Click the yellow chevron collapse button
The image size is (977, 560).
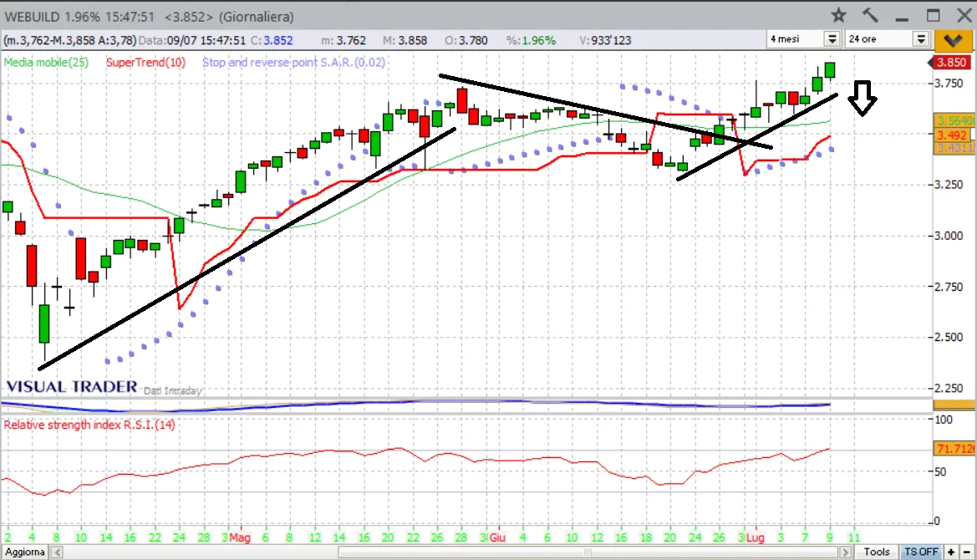(953, 40)
